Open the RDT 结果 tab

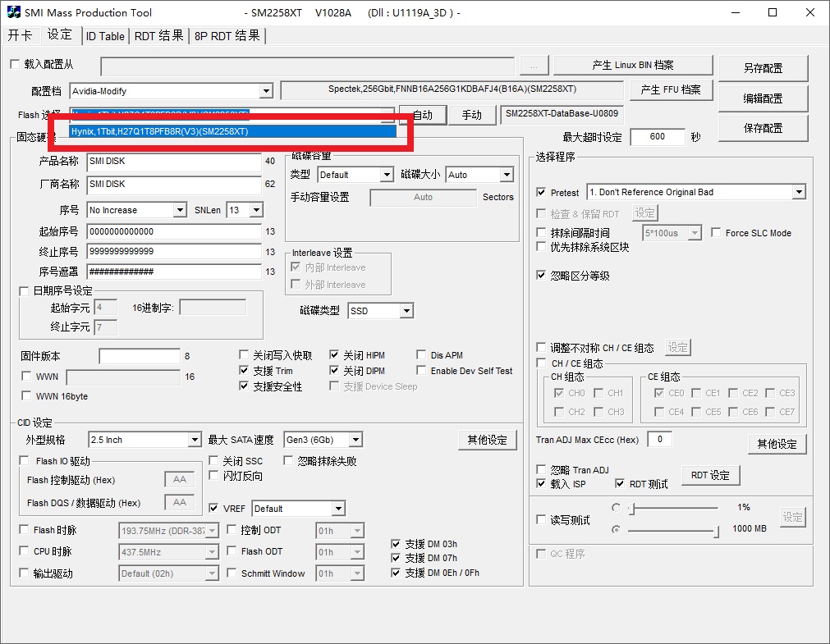point(158,36)
